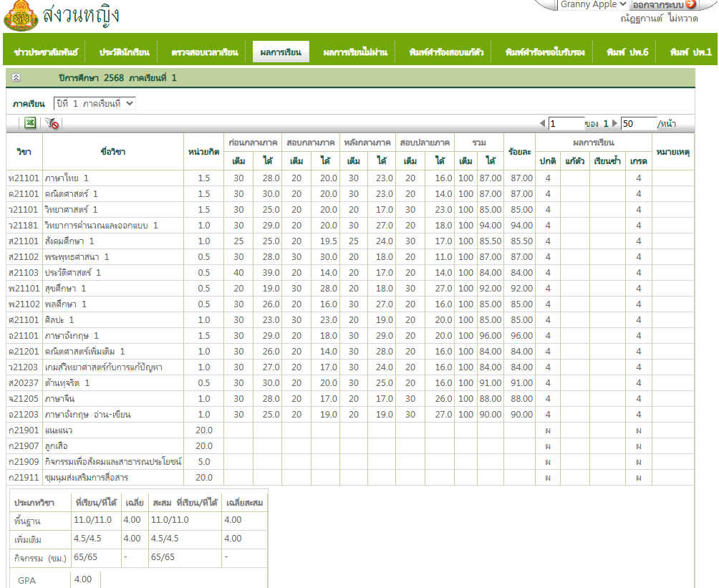Click the clear filter funnel icon
Viewport: 719px width, 588px height.
52,123
